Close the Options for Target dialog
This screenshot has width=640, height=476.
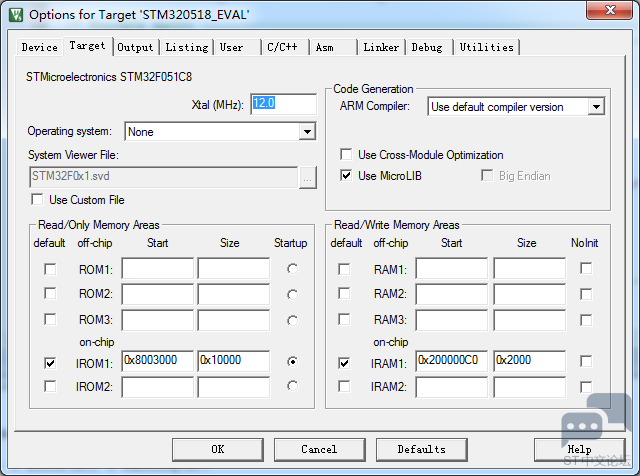click(610, 10)
